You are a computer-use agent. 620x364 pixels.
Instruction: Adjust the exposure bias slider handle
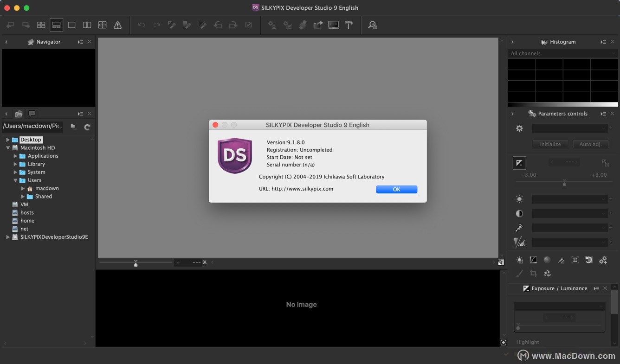coord(564,183)
